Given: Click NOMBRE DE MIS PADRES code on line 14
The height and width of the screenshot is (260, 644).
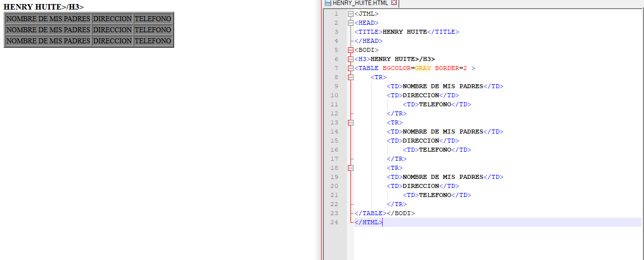Looking at the screenshot, I should click(x=445, y=132).
